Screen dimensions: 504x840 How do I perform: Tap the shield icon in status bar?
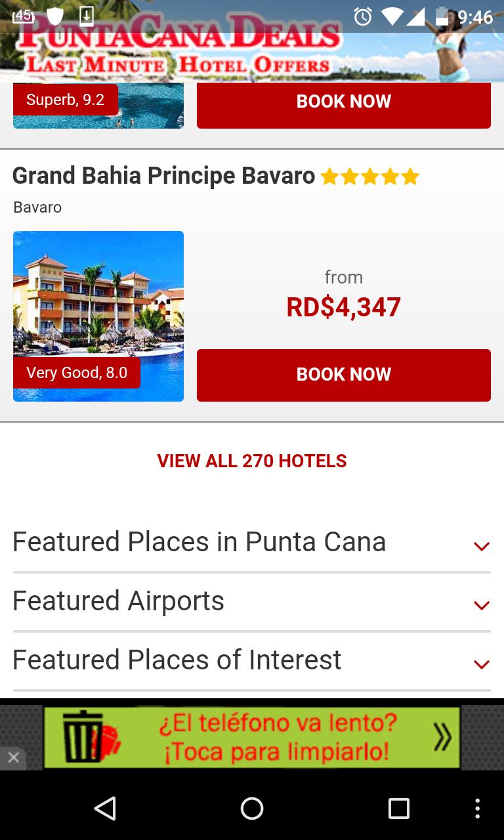[55, 16]
